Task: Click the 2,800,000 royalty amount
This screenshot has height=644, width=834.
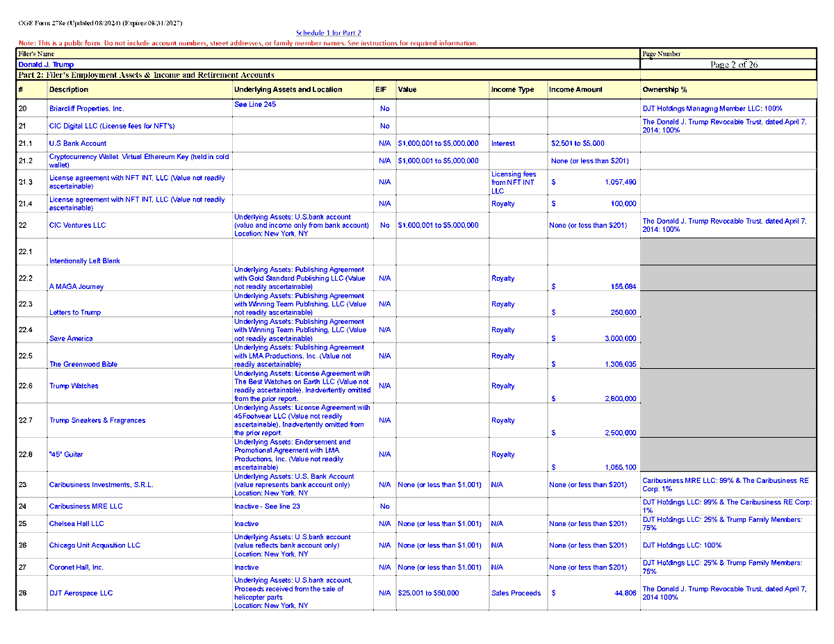Action: point(621,399)
